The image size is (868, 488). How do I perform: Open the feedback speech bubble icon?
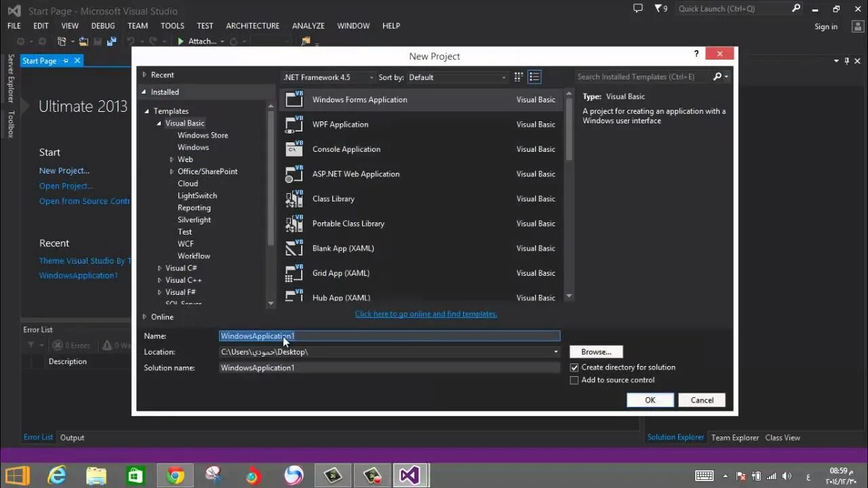(637, 8)
